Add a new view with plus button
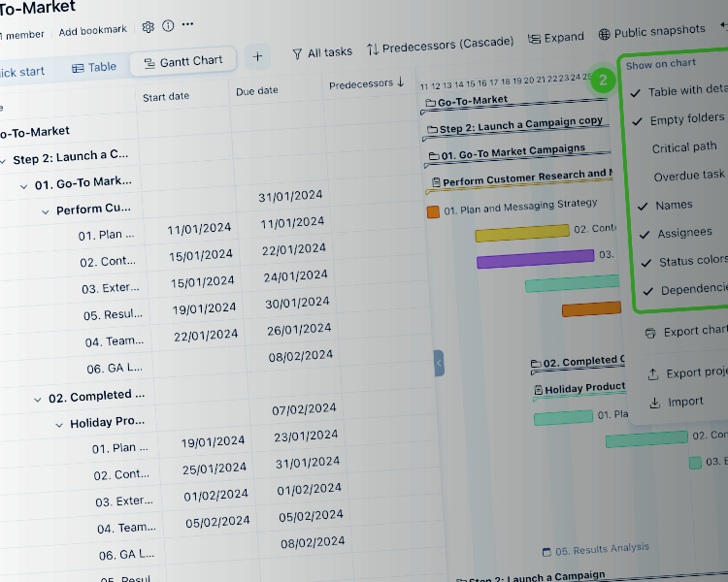This screenshot has width=728, height=582. click(257, 57)
